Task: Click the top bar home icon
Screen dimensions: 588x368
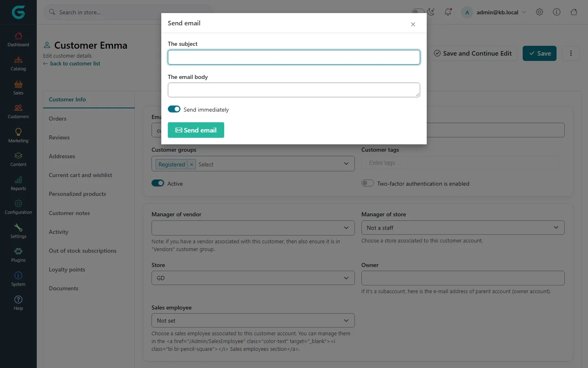Action: [x=574, y=12]
